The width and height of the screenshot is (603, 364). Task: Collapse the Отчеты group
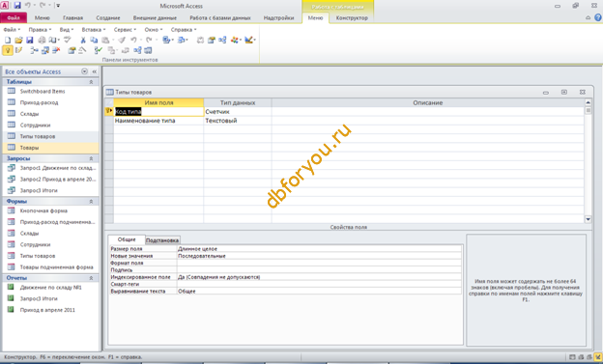91,278
